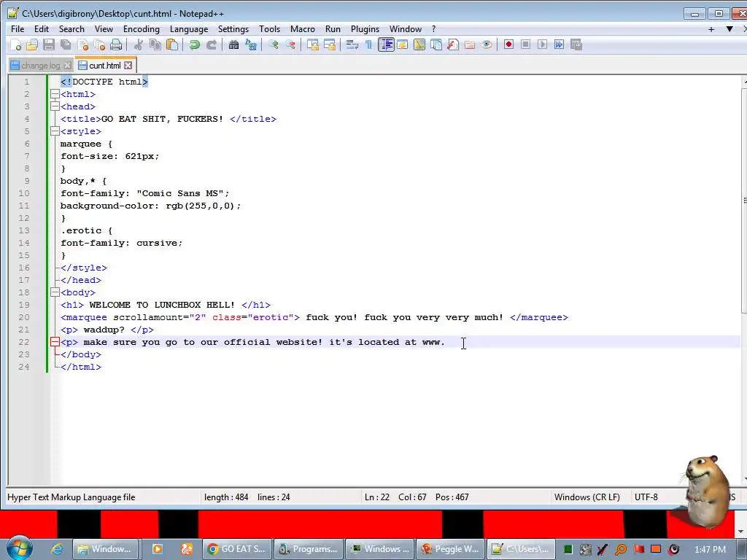747x560 pixels.
Task: Click the plus button in the menu bar
Action: click(711, 29)
